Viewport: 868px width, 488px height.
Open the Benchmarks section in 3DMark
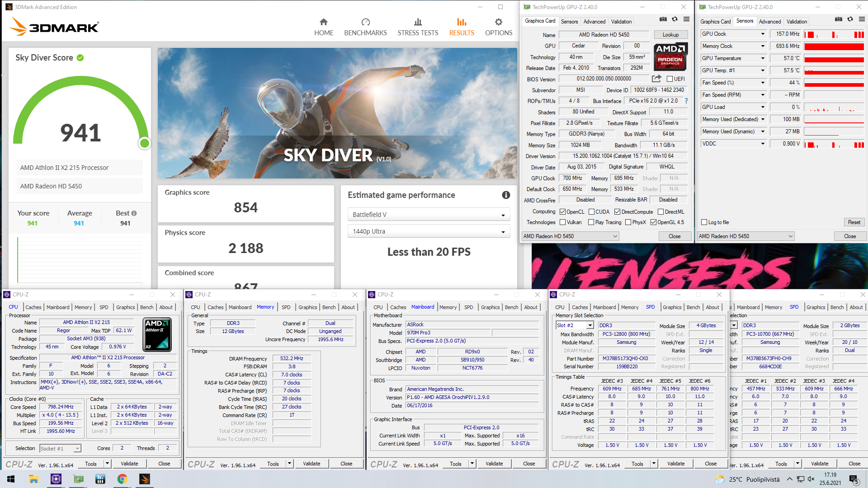point(365,27)
